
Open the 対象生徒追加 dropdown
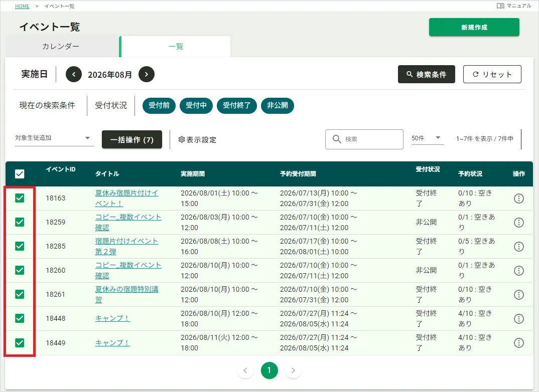[54, 138]
